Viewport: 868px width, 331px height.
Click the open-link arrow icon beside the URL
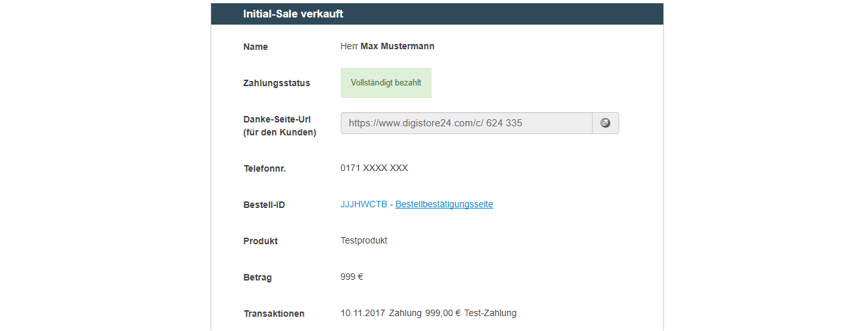point(605,123)
